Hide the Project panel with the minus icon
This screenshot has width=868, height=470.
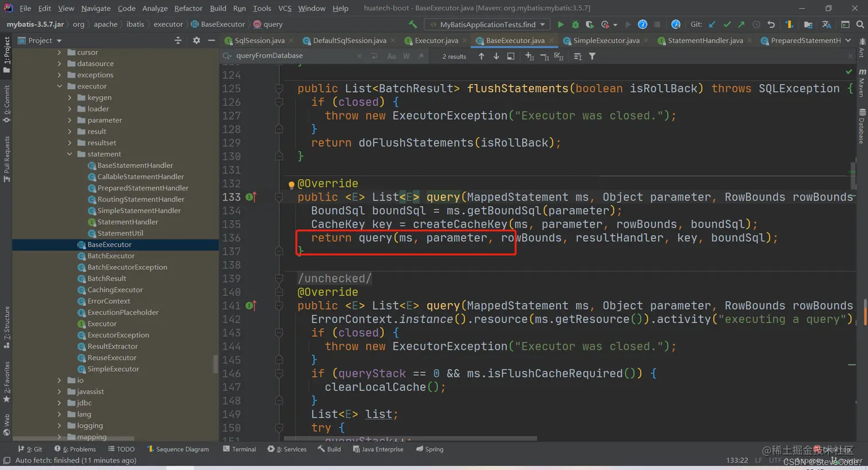[x=211, y=40]
